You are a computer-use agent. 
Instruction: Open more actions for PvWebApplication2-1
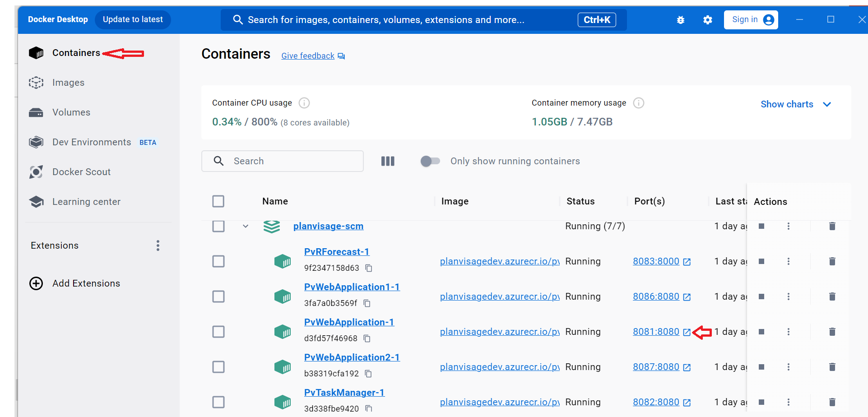789,367
